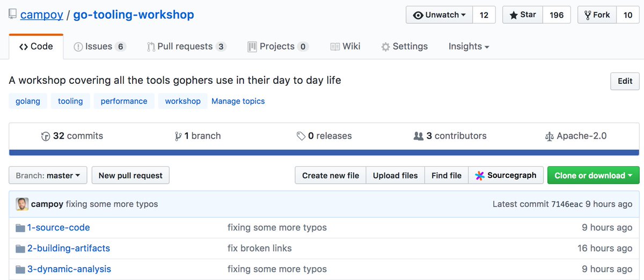Open the tooling topic tag
The height and width of the screenshot is (280, 644).
[70, 101]
